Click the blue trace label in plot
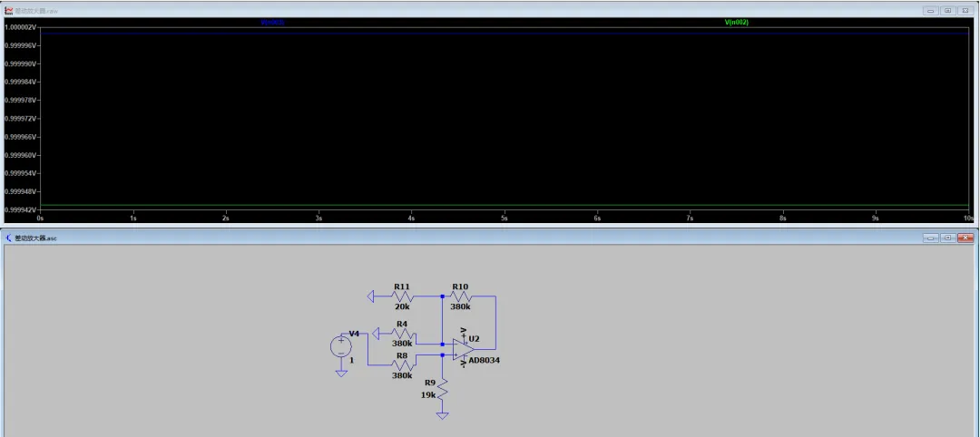 [x=272, y=22]
